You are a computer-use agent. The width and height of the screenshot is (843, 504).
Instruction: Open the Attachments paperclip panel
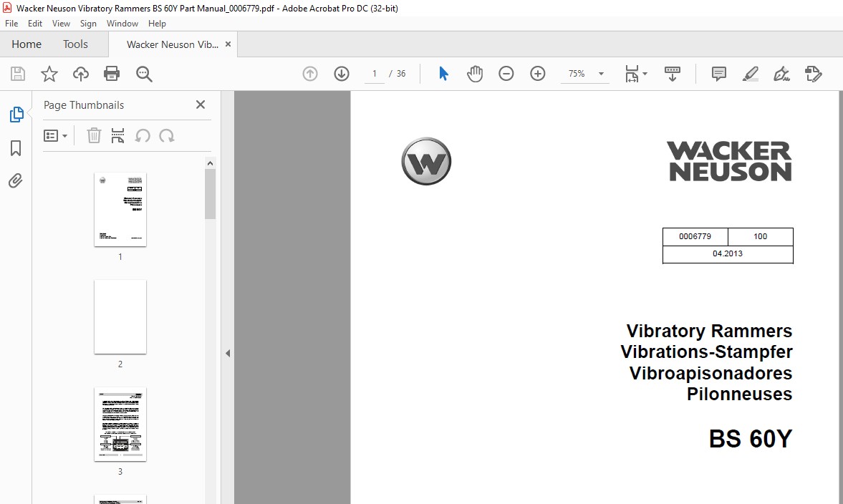click(16, 180)
